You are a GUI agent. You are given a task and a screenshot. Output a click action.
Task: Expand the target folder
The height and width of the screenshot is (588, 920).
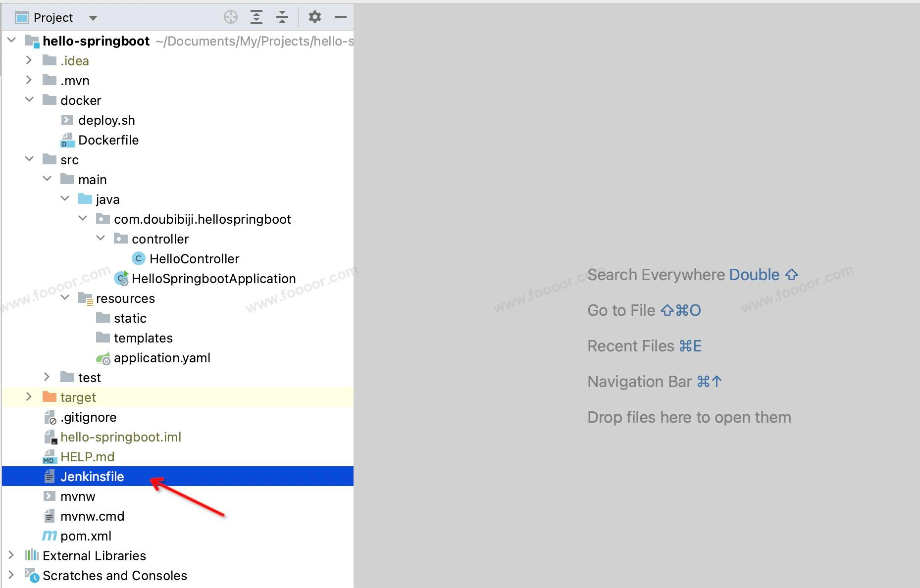pyautogui.click(x=29, y=397)
